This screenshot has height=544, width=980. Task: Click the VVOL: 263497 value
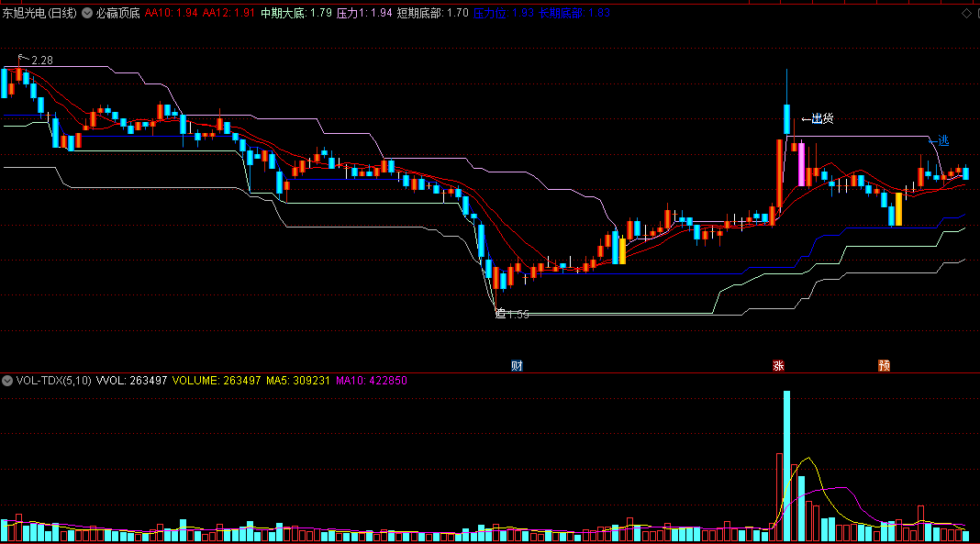pyautogui.click(x=132, y=381)
